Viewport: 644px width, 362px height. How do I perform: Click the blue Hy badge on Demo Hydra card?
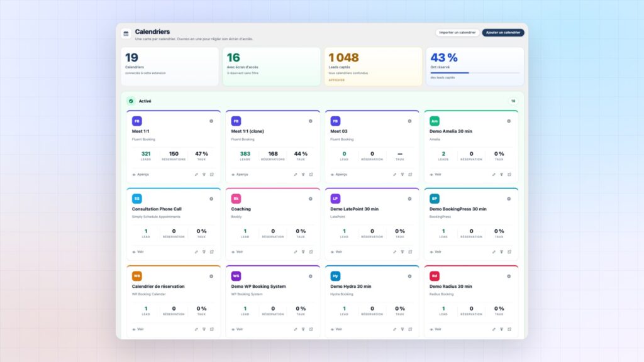click(x=335, y=276)
